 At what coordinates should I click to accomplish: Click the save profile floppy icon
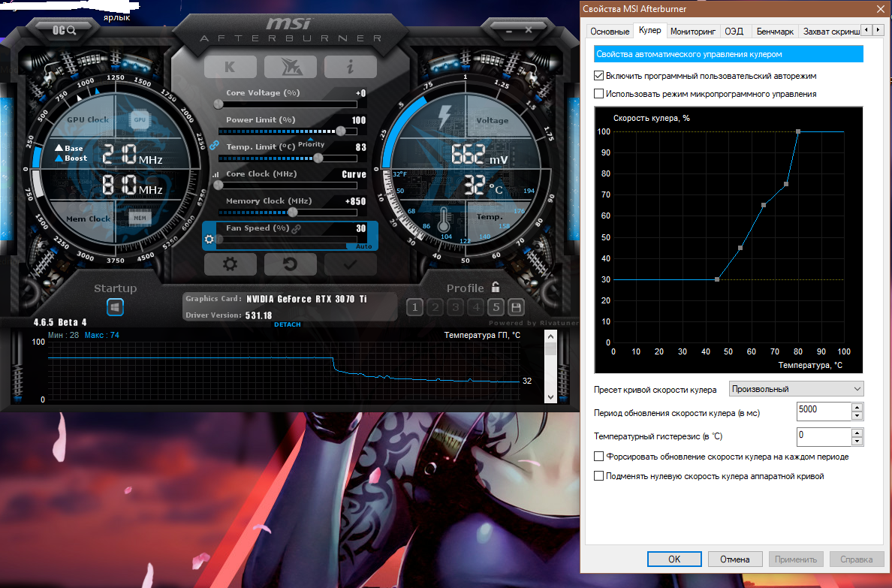coord(516,307)
